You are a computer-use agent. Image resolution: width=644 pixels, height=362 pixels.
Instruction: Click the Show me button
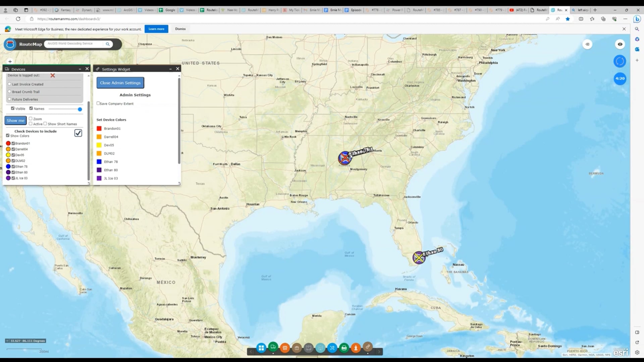(15, 120)
